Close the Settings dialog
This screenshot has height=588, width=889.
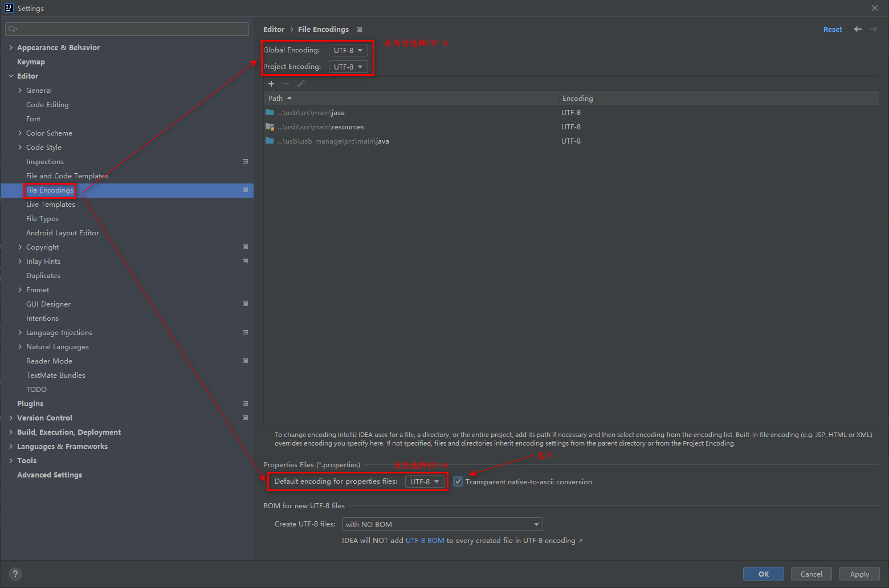(875, 8)
